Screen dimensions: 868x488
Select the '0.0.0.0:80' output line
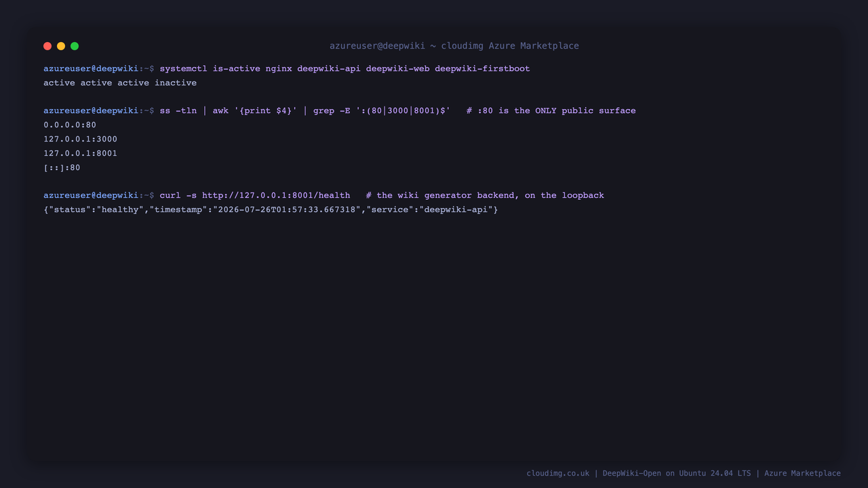70,125
